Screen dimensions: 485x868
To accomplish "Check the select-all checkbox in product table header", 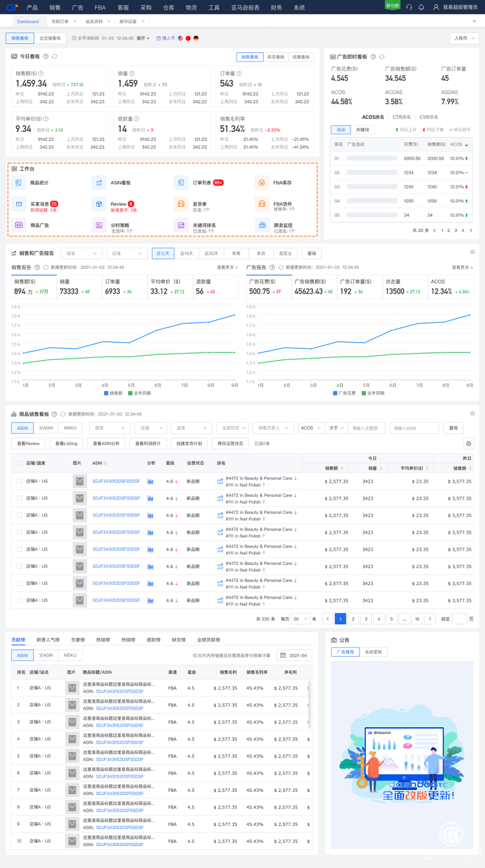I will pyautogui.click(x=19, y=463).
